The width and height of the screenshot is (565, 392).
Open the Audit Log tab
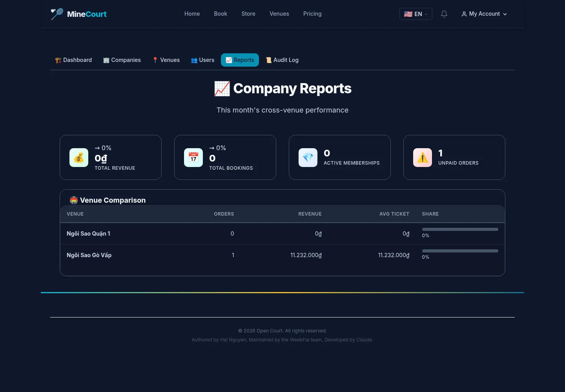tap(282, 60)
